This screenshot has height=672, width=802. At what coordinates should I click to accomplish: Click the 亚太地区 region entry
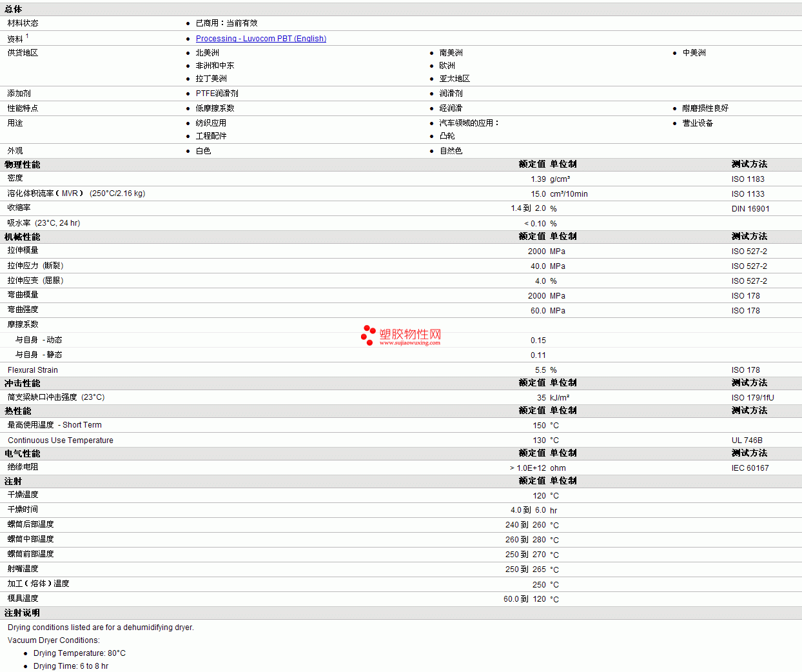pos(455,79)
